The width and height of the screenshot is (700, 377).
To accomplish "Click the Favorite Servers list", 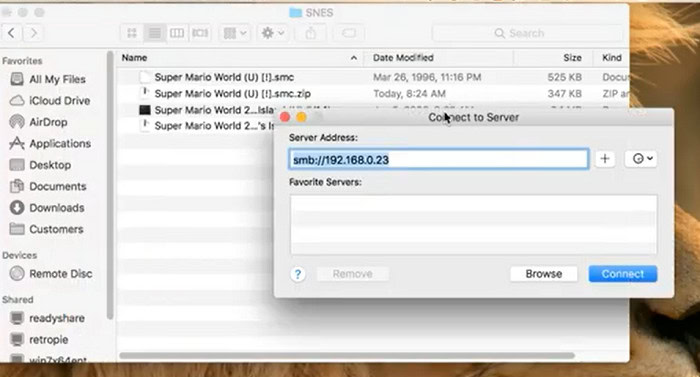I will point(473,225).
